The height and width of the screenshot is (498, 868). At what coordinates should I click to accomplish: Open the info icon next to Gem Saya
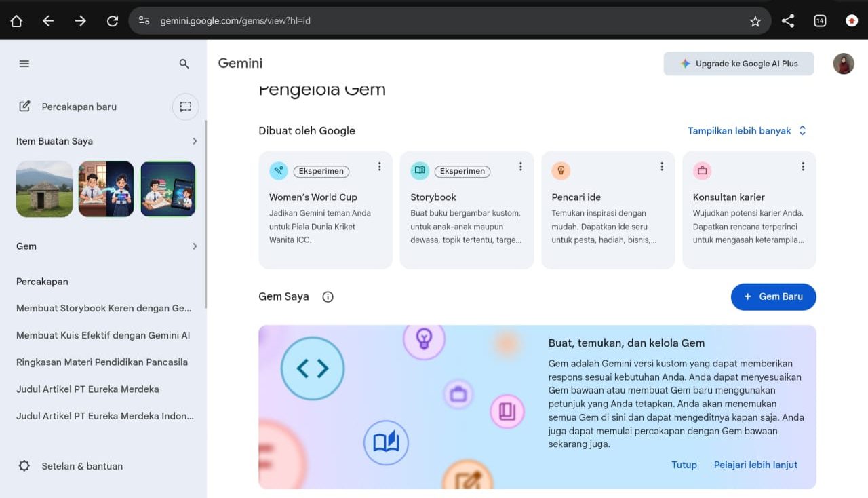tap(328, 296)
